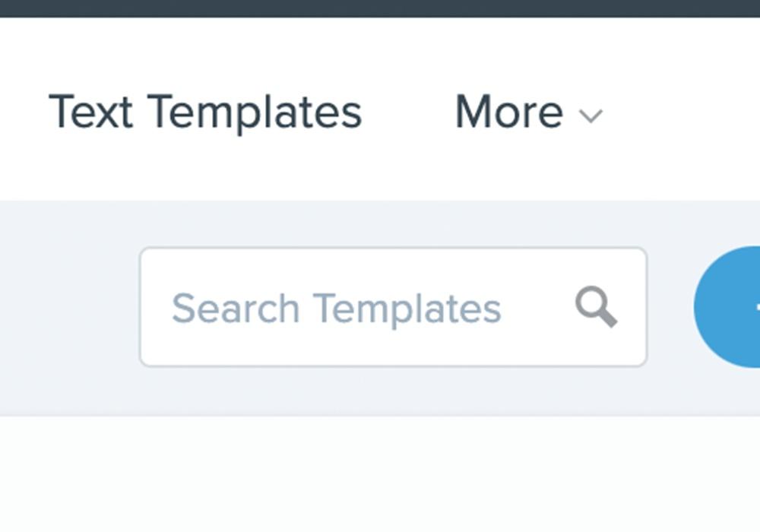The width and height of the screenshot is (760, 532).
Task: Click the word Templates in the navigation
Action: [x=255, y=112]
